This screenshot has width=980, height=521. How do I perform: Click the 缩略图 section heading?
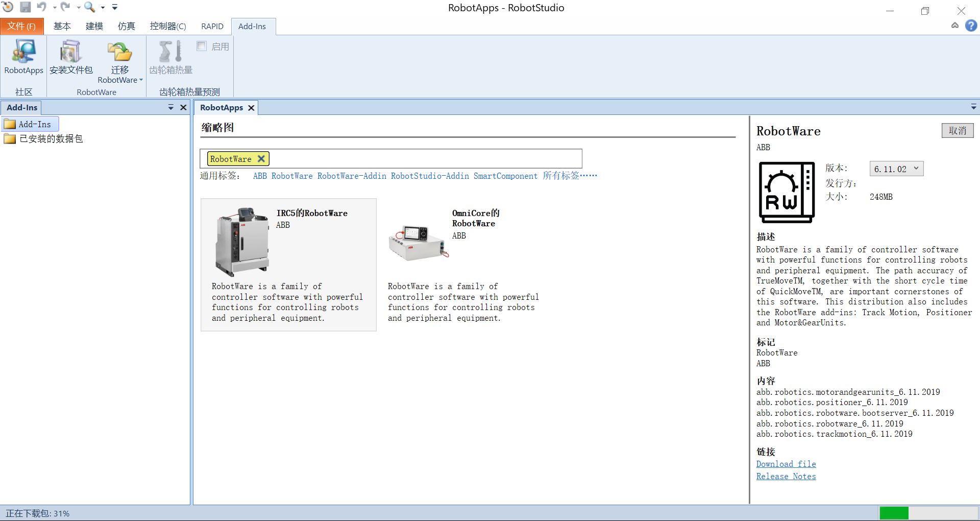click(x=218, y=128)
